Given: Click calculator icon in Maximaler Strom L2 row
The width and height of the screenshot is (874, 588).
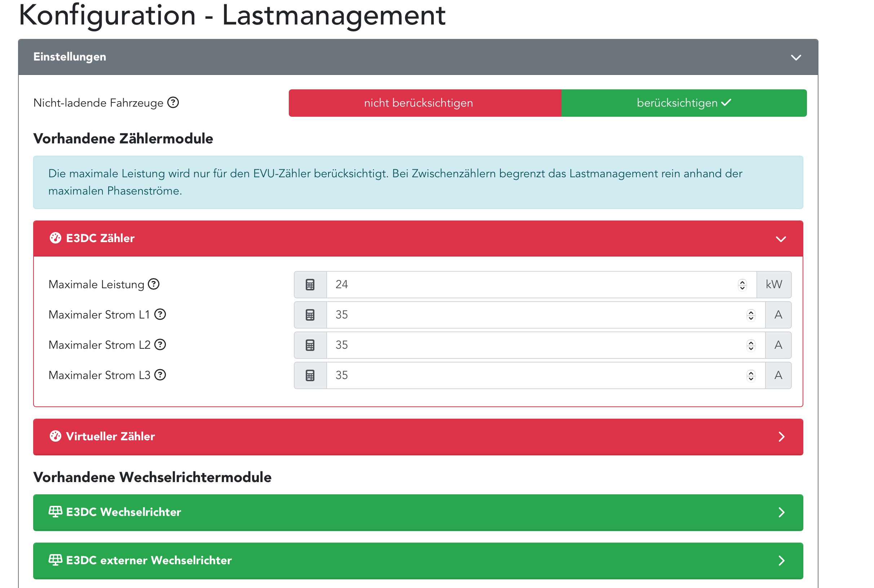Looking at the screenshot, I should [x=310, y=346].
